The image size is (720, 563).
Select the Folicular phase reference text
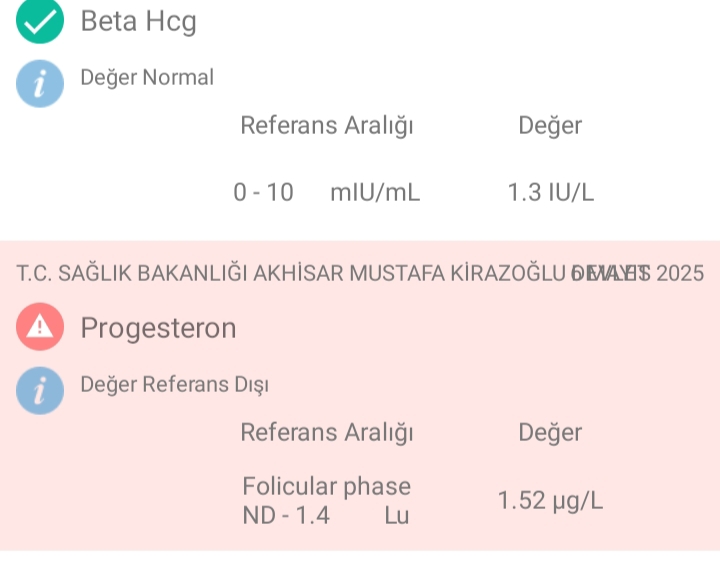coord(326,486)
